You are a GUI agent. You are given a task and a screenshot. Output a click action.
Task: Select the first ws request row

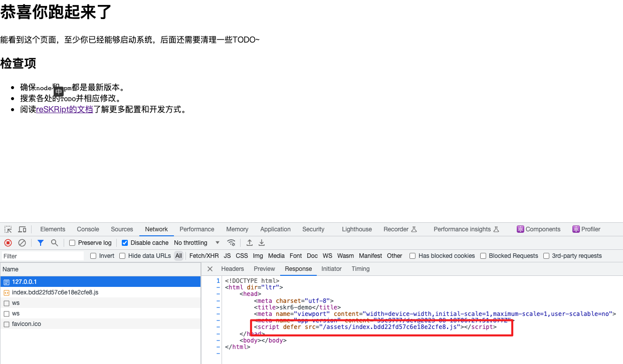click(x=100, y=303)
